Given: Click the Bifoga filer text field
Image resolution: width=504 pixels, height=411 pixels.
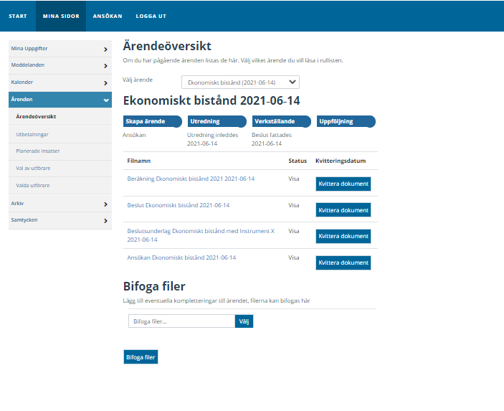Looking at the screenshot, I should pos(182,321).
